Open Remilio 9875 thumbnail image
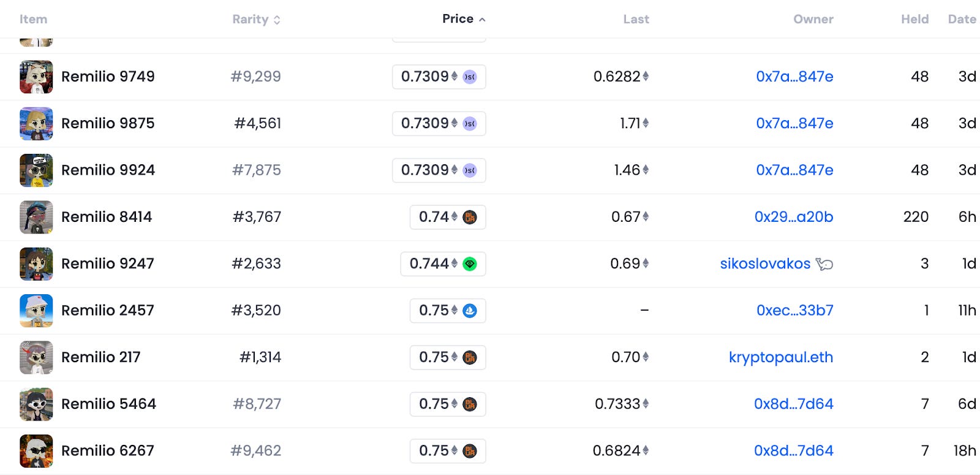The height and width of the screenshot is (475, 980). pyautogui.click(x=36, y=123)
